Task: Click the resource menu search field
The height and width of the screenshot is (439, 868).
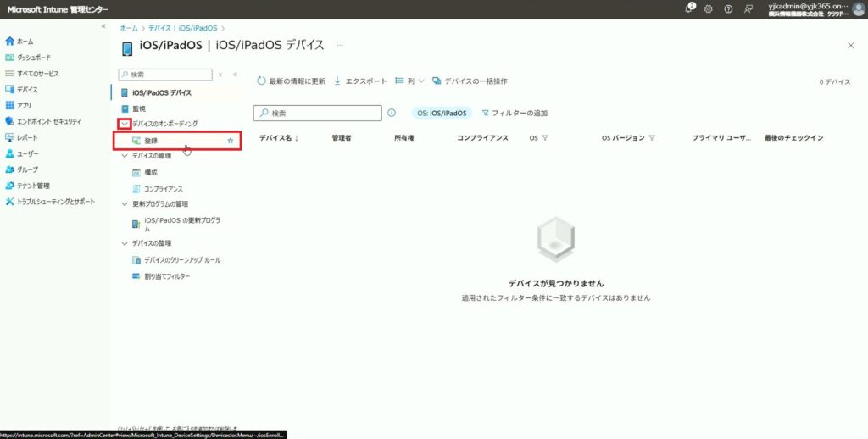Action: [x=165, y=75]
